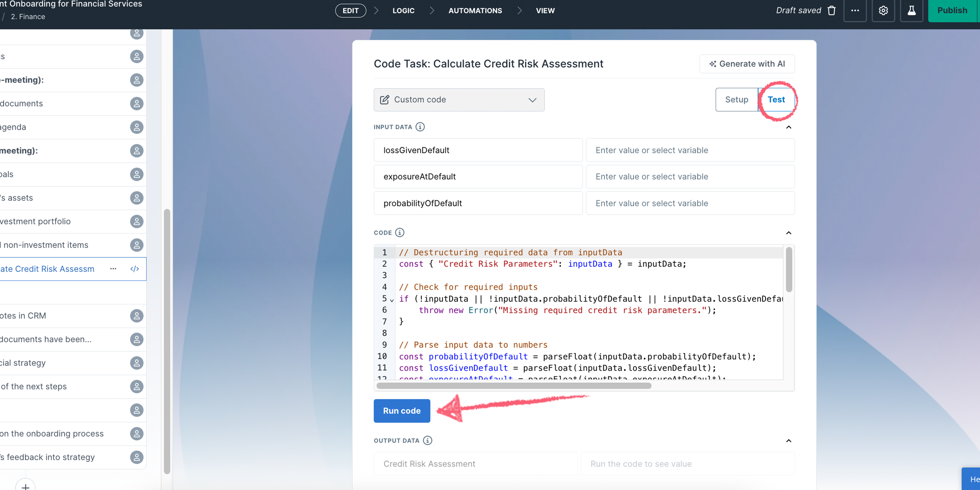Open the settings gear icon
The width and height of the screenshot is (980, 490).
point(883,10)
